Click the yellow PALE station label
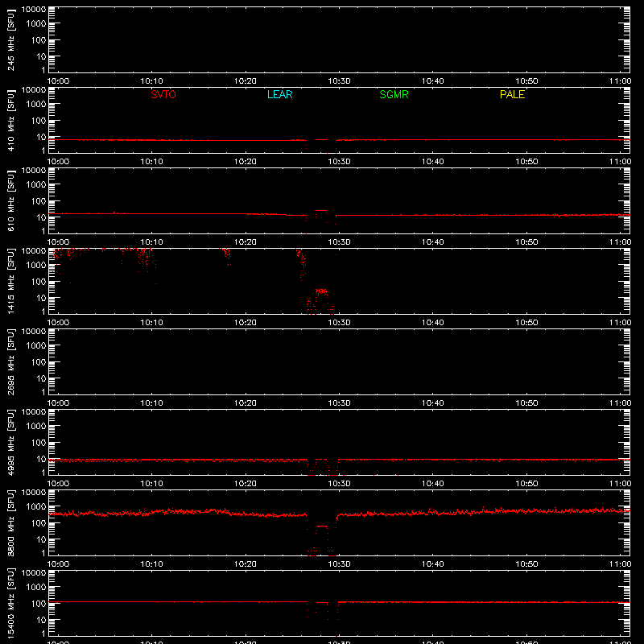644x644 pixels. (512, 94)
